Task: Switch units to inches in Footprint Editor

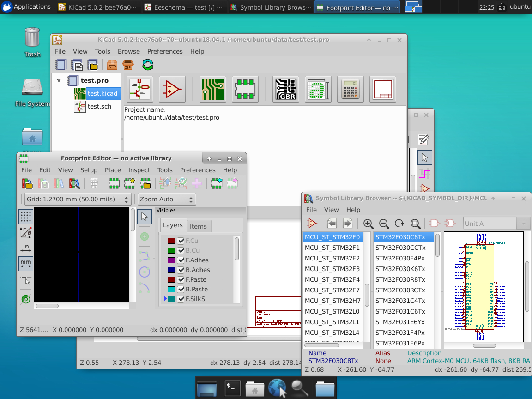Action: [26, 248]
